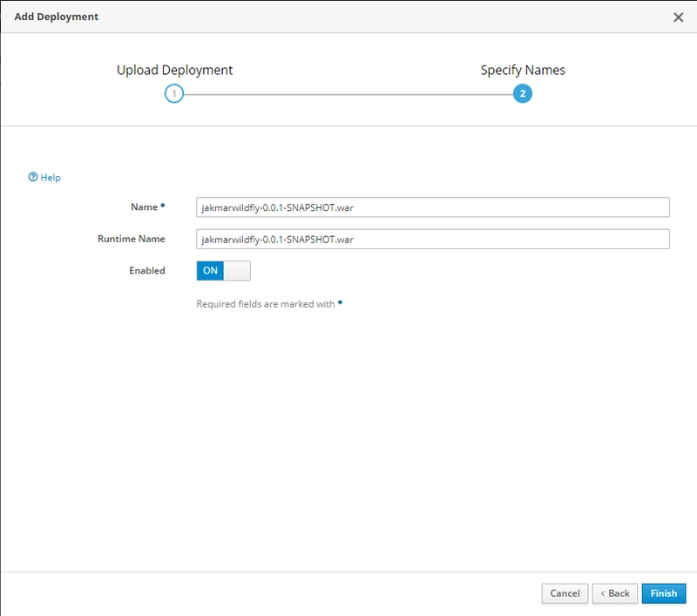This screenshot has height=616, width=697.
Task: Click the Name input field
Action: [x=432, y=207]
